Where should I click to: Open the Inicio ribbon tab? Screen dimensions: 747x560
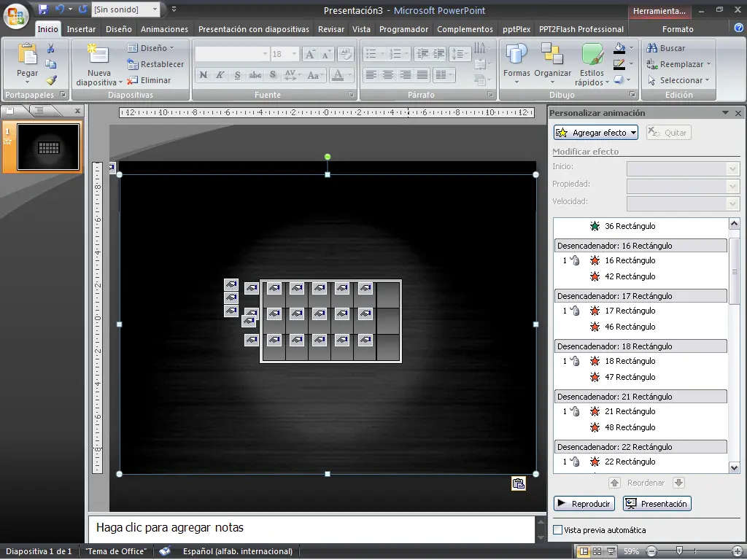(x=47, y=29)
